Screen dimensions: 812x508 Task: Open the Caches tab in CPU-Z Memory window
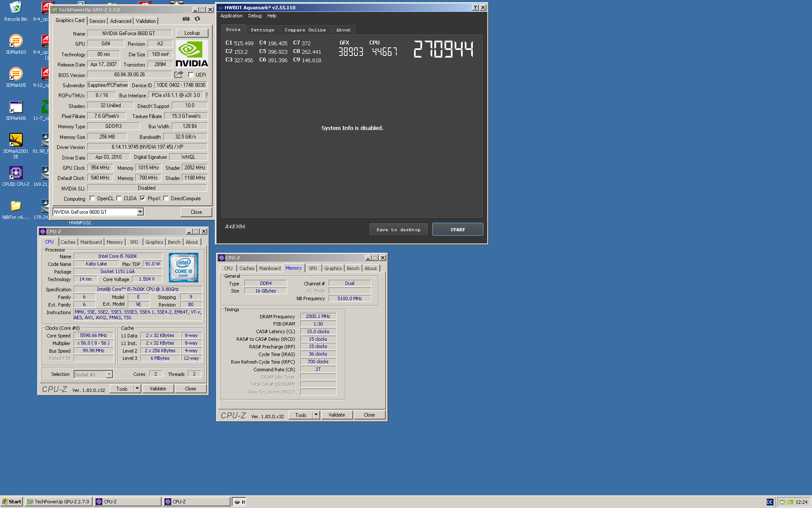point(247,268)
